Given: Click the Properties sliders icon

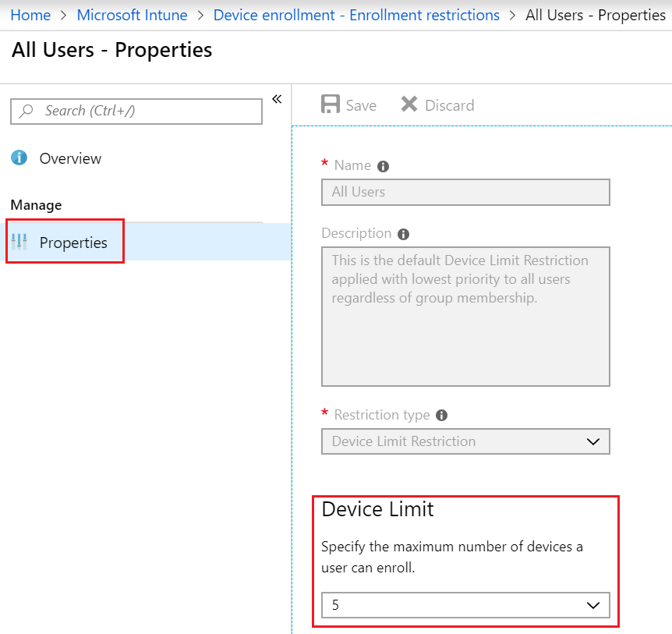Looking at the screenshot, I should 19,243.
